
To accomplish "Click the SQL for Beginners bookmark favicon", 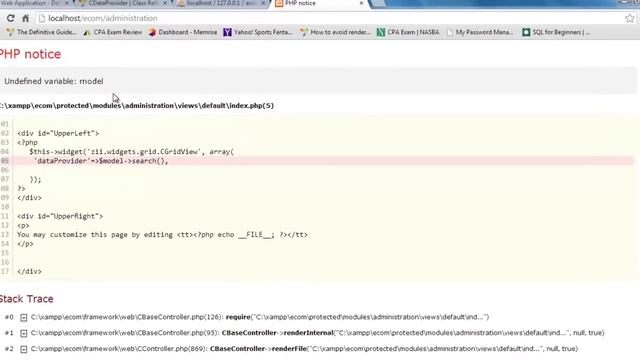I will (526, 32).
